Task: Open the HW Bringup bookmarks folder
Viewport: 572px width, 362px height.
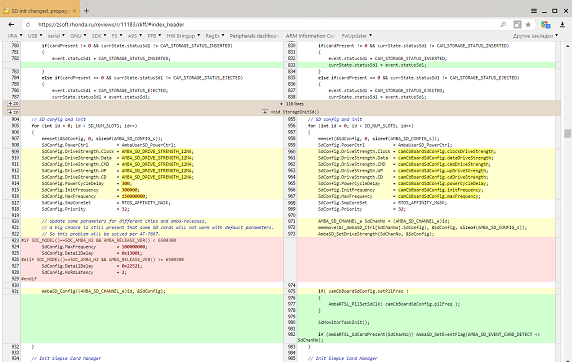Action: [x=183, y=36]
